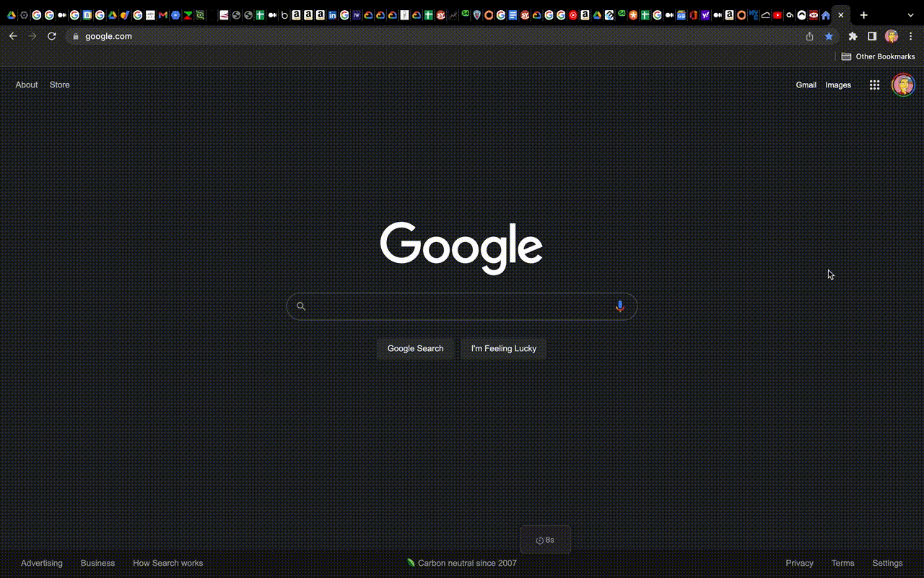This screenshot has width=924, height=578.
Task: Click the padlock site info icon
Action: point(75,36)
